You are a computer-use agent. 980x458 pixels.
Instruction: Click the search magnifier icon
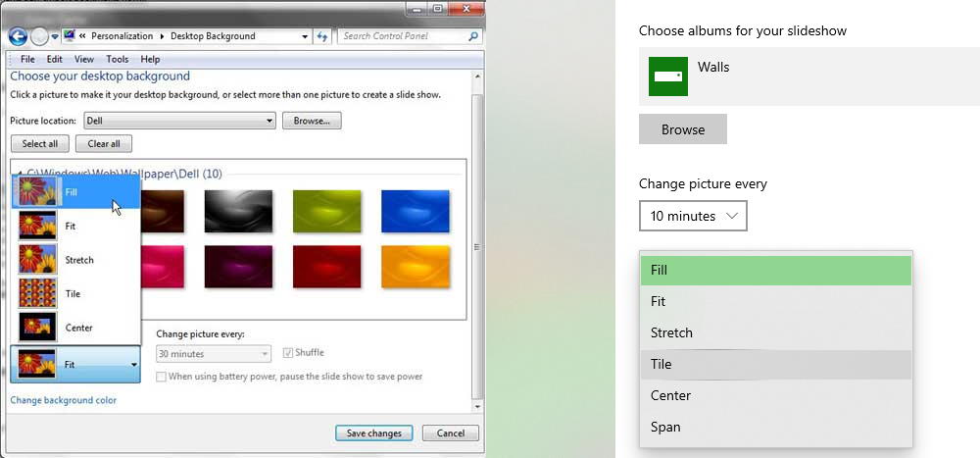tap(474, 36)
